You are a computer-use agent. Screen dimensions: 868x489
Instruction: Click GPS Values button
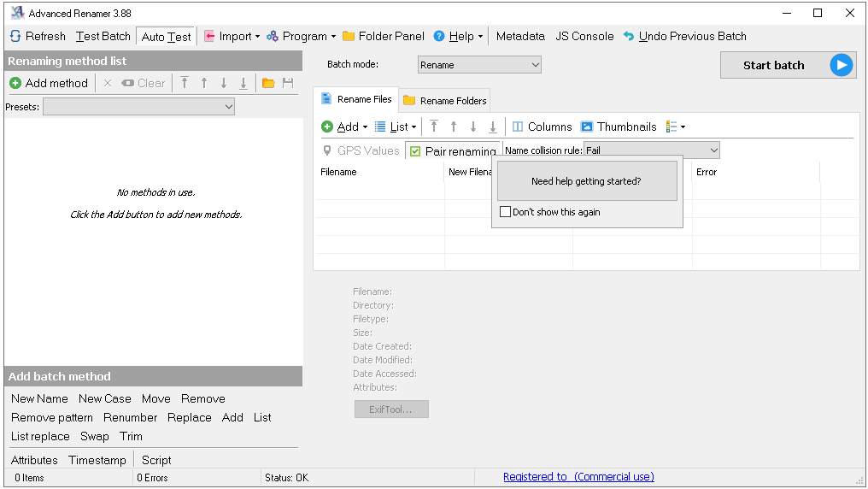(361, 150)
